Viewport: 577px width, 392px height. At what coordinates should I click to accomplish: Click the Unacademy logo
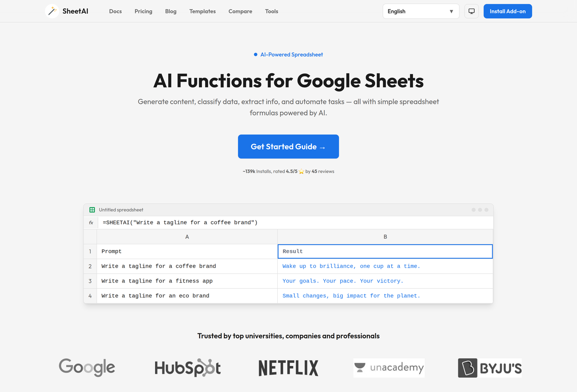pos(389,368)
